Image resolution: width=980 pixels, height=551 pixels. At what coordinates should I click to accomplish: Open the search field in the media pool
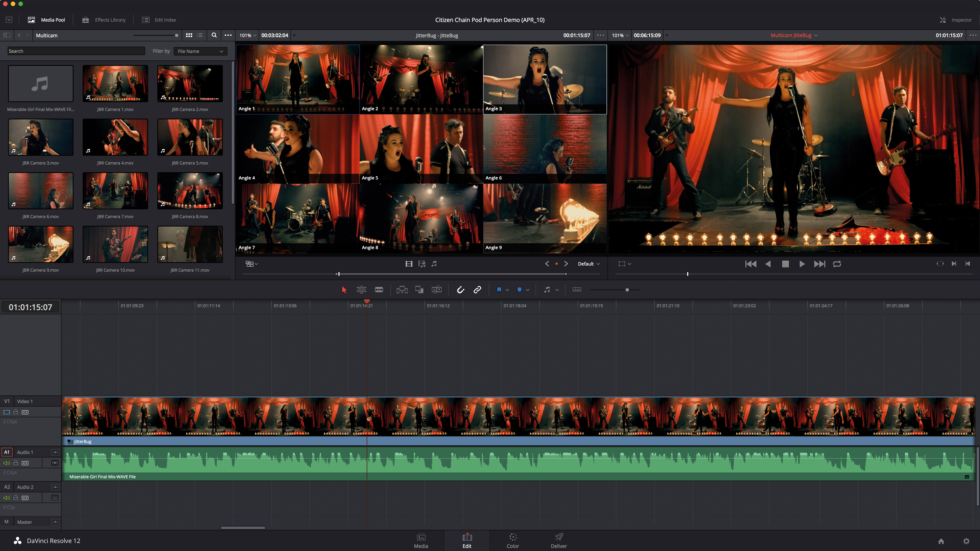(214, 35)
